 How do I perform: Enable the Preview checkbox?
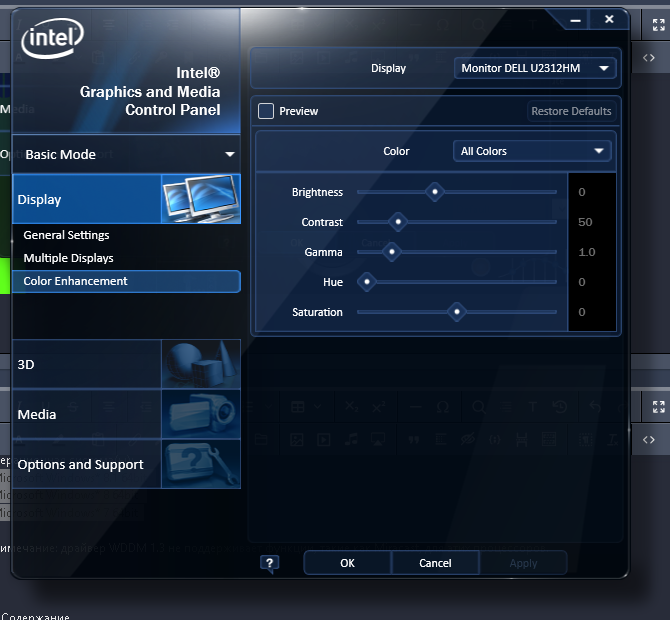[266, 111]
